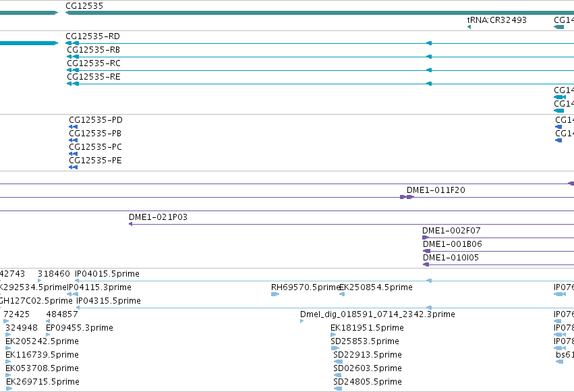
Task: Click the DME1-002F07 arrow glyph
Action: [426, 238]
